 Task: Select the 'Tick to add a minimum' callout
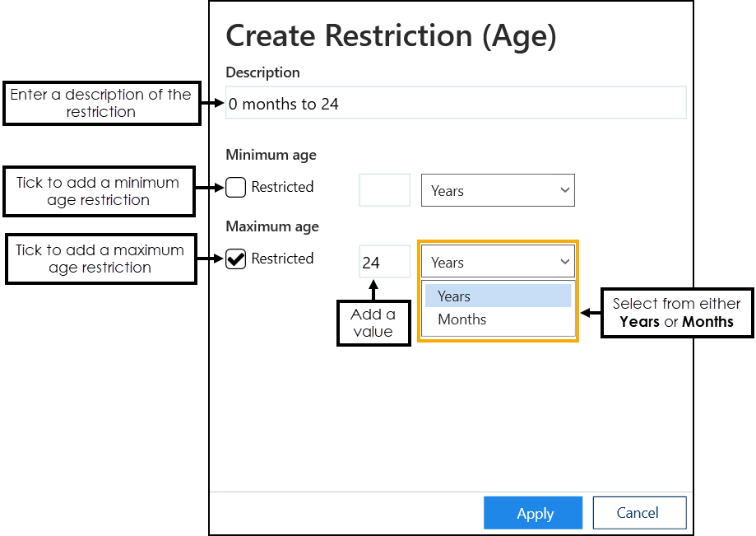(x=98, y=191)
